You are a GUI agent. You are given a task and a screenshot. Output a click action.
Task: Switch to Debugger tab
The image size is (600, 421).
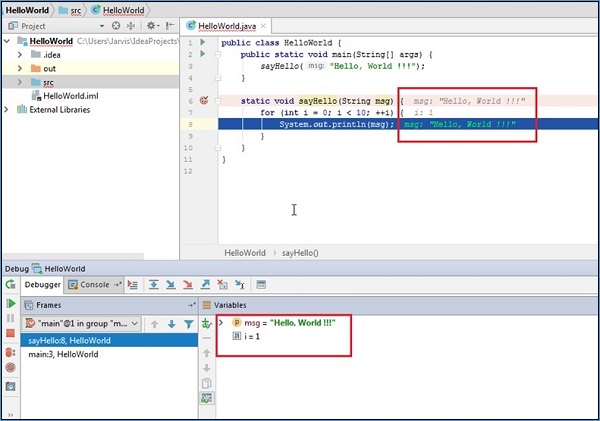(x=42, y=284)
